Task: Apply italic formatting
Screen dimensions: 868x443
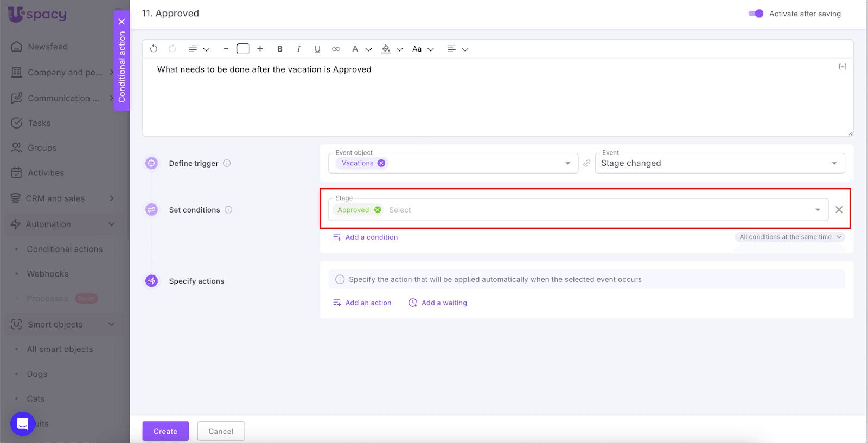Action: pos(298,49)
